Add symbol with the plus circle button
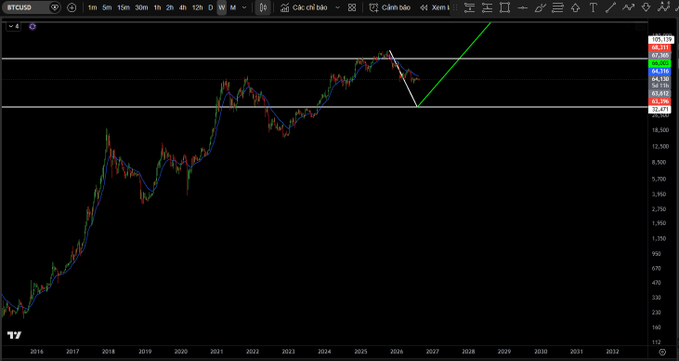 tap(72, 7)
